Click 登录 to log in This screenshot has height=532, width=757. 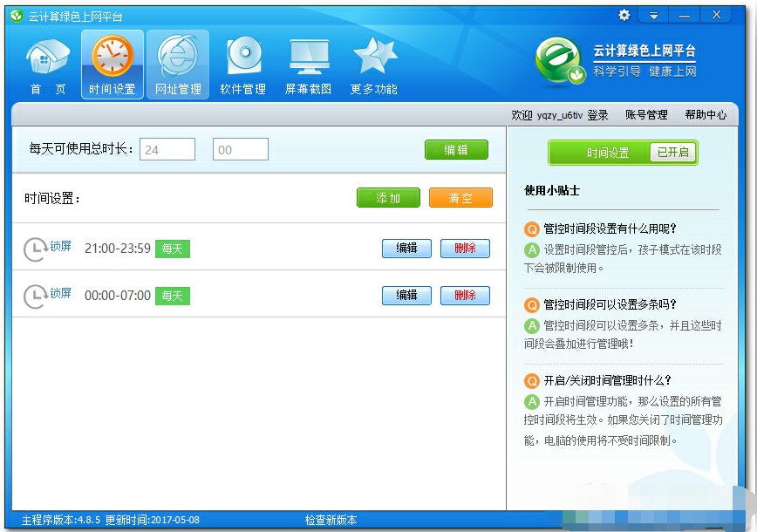[x=597, y=114]
